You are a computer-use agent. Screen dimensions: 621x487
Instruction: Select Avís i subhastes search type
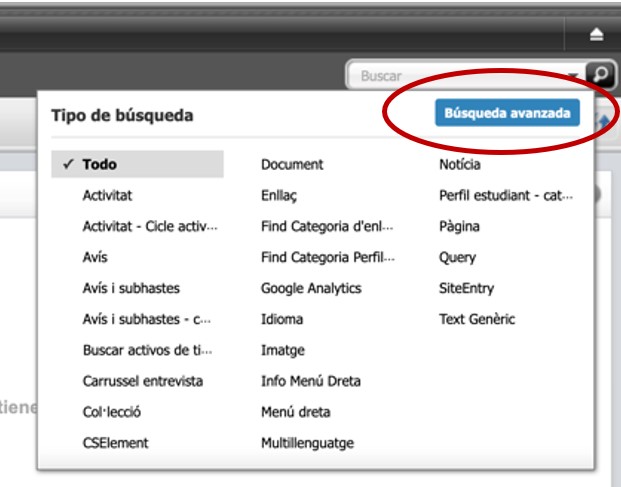pyautogui.click(x=131, y=288)
